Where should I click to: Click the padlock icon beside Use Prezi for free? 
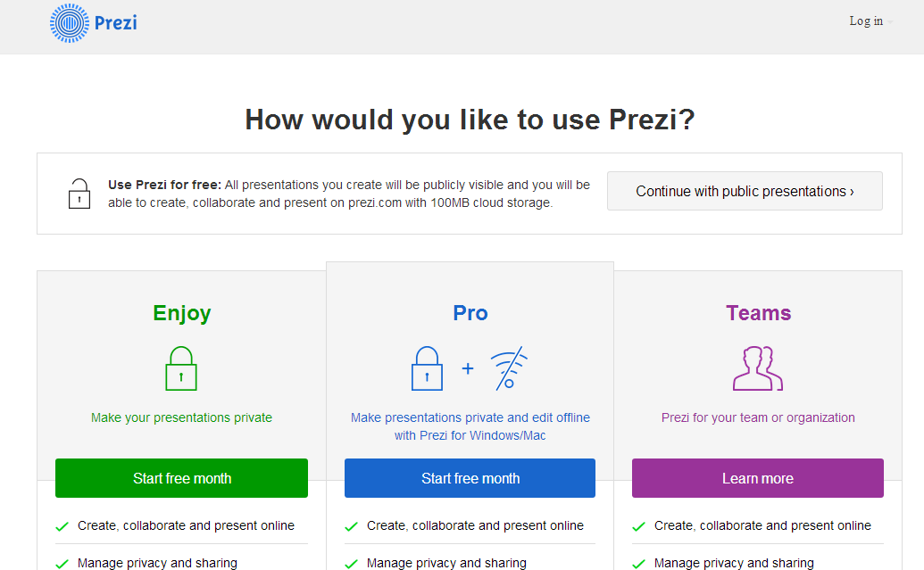(x=79, y=193)
